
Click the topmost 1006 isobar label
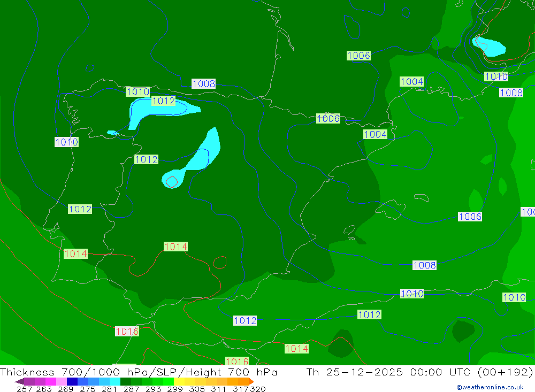pos(358,56)
